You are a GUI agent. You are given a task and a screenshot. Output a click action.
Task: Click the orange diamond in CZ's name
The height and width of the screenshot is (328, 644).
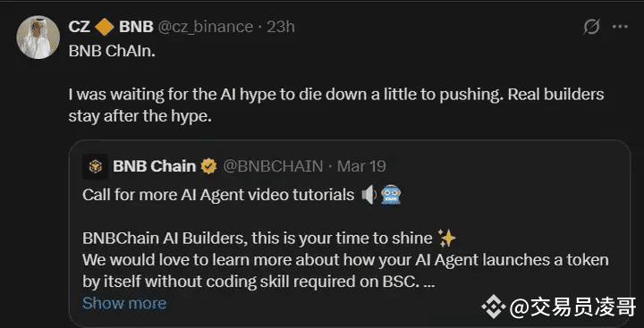[x=105, y=27]
